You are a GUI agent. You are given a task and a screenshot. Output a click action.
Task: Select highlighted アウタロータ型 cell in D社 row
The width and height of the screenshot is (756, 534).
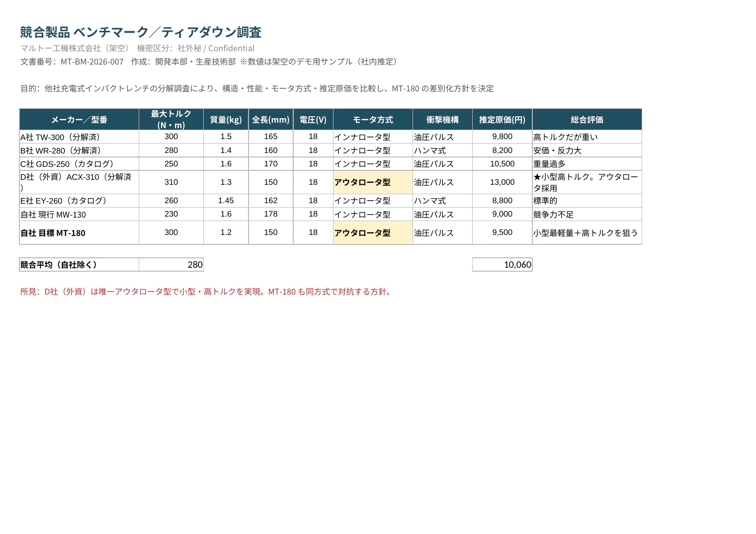[x=373, y=182]
